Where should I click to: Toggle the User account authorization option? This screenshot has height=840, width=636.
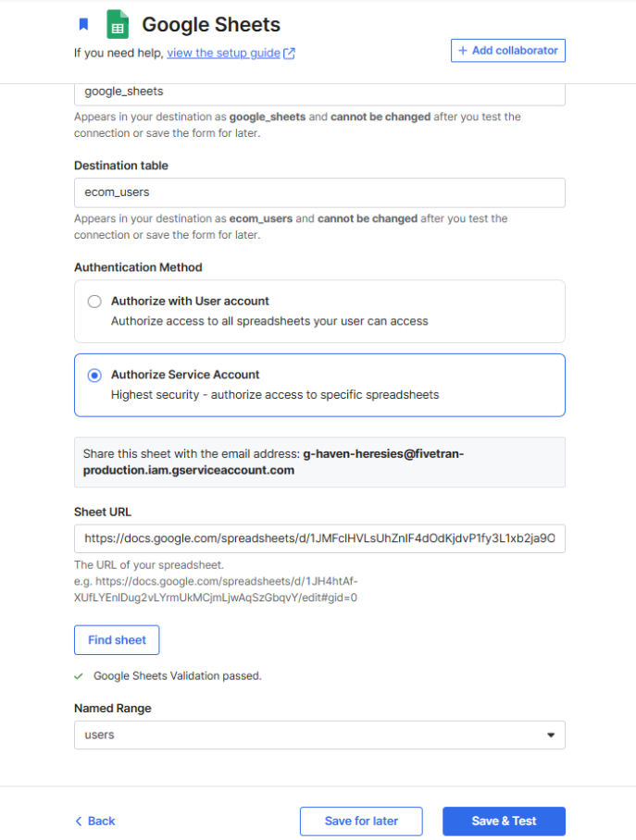point(94,301)
